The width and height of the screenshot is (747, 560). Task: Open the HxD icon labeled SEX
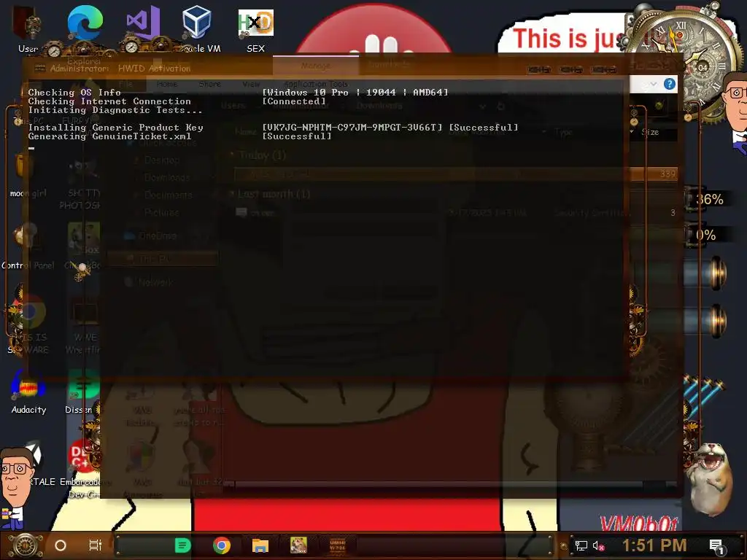(x=256, y=28)
